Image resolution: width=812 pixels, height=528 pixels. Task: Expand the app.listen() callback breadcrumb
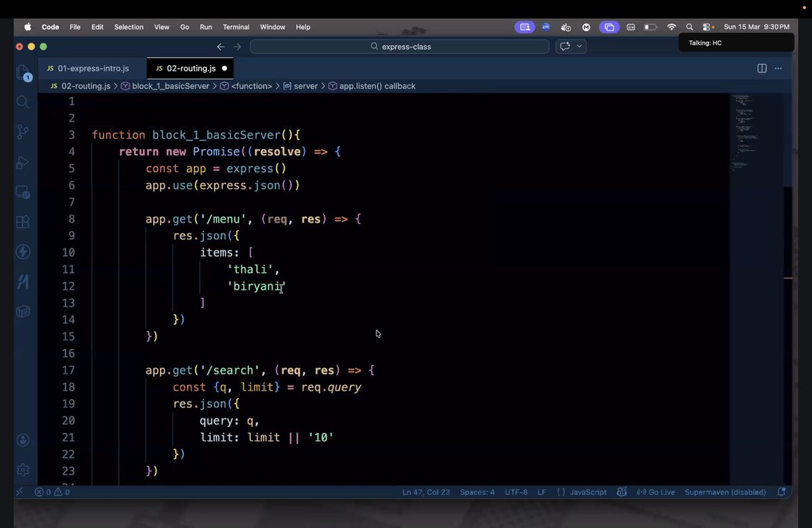[372, 86]
